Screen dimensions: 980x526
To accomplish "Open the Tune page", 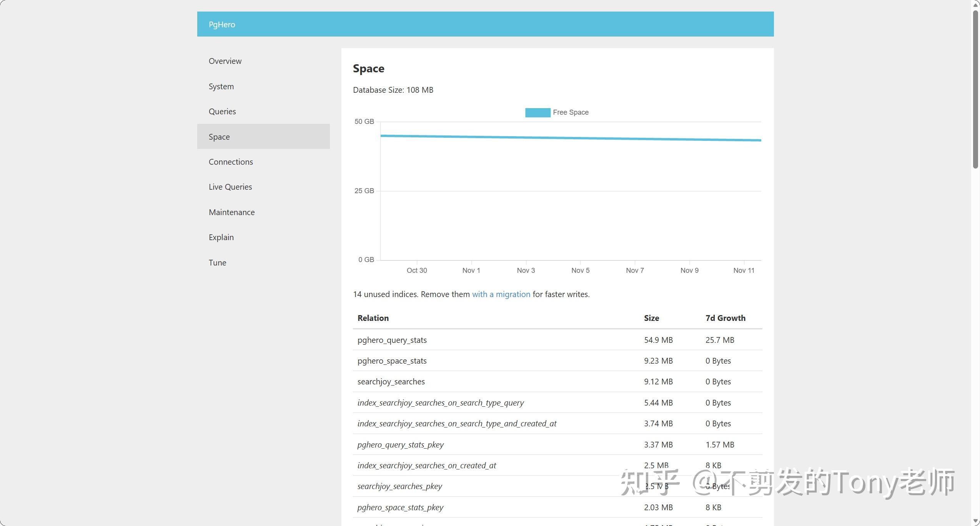I will coord(217,263).
